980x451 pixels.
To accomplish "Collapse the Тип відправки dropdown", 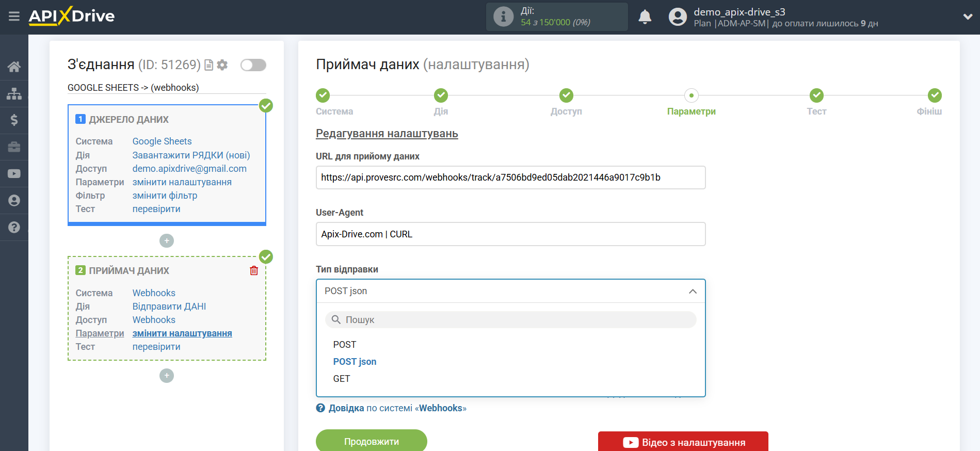I will point(693,292).
